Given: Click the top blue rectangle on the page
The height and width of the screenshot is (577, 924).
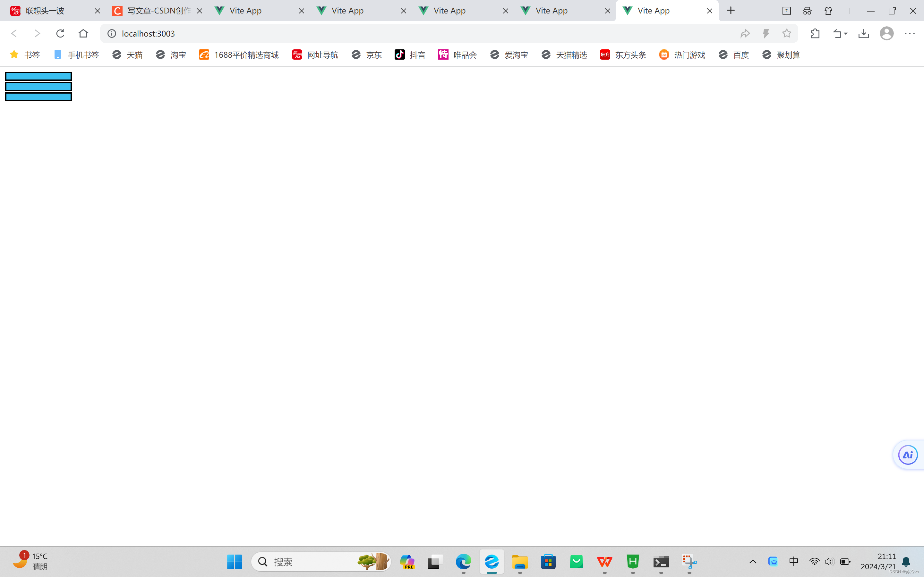Looking at the screenshot, I should coord(38,76).
